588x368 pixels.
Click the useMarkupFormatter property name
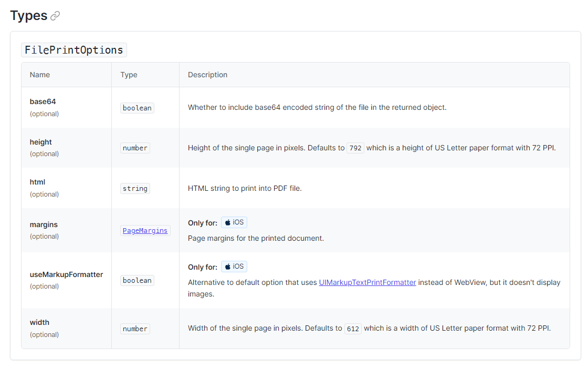pos(66,274)
